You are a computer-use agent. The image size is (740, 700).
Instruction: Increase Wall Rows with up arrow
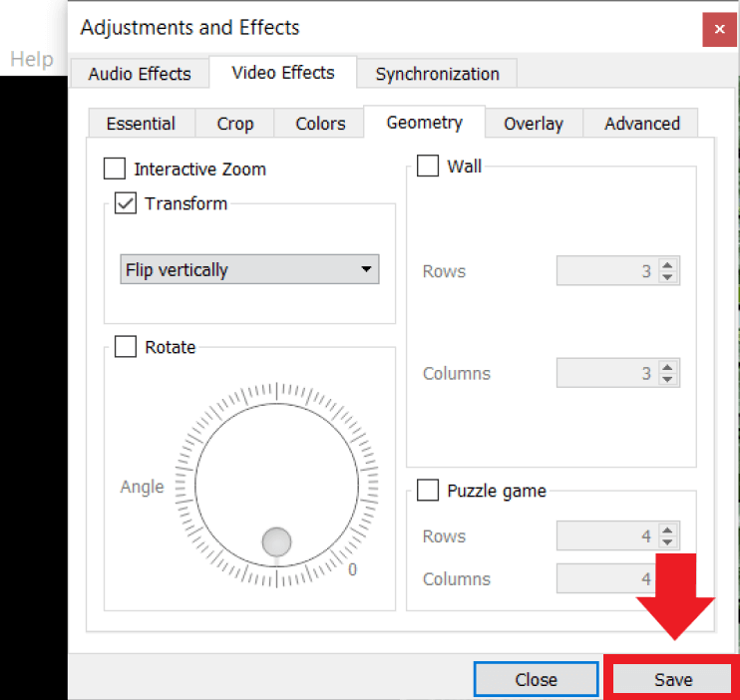coord(668,265)
